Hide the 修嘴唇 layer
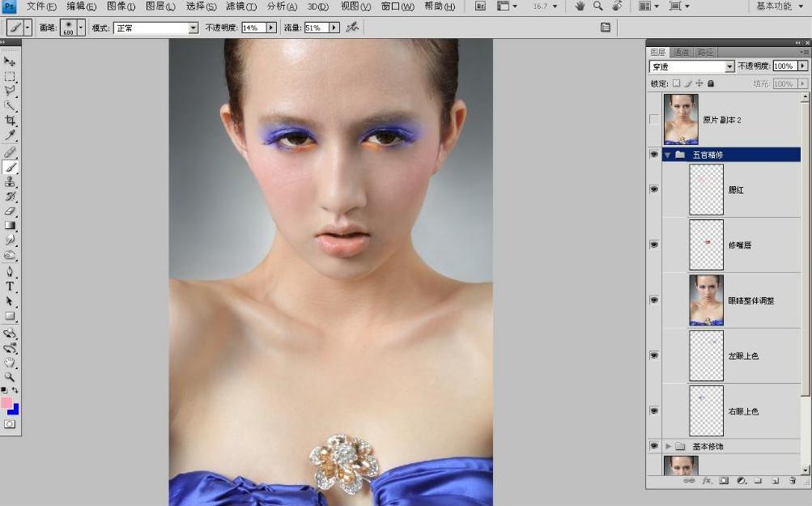 pyautogui.click(x=654, y=244)
